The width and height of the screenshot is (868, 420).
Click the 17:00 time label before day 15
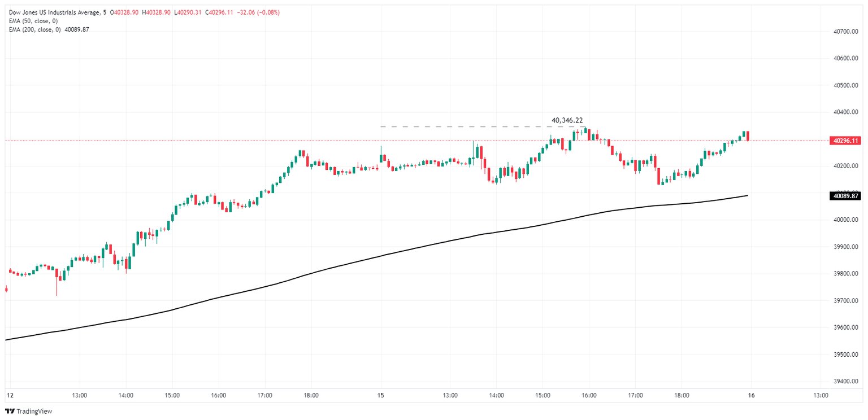[264, 395]
